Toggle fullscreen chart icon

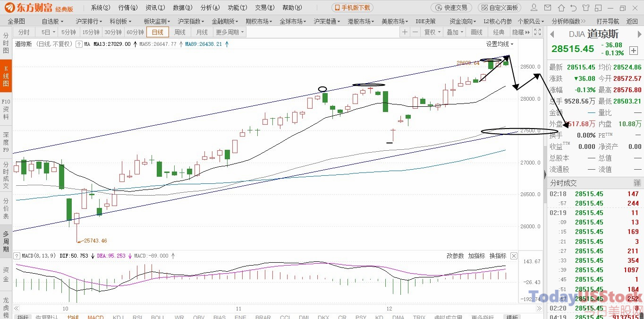[x=538, y=32]
